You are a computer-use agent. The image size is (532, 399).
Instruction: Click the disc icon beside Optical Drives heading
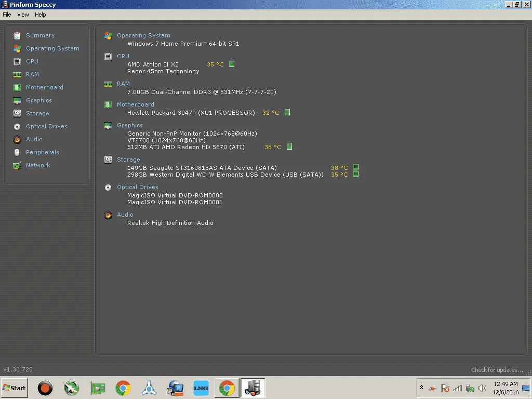(x=108, y=188)
